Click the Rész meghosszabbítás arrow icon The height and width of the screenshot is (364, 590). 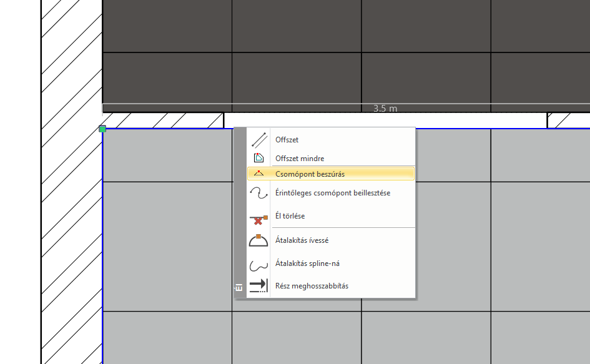[x=258, y=285]
